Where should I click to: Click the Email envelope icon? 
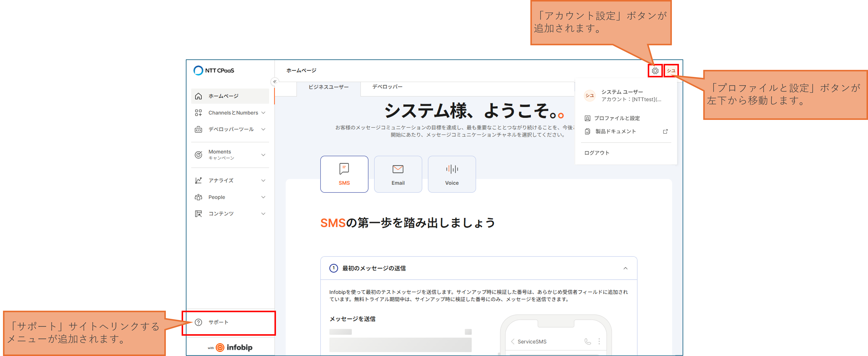(398, 169)
